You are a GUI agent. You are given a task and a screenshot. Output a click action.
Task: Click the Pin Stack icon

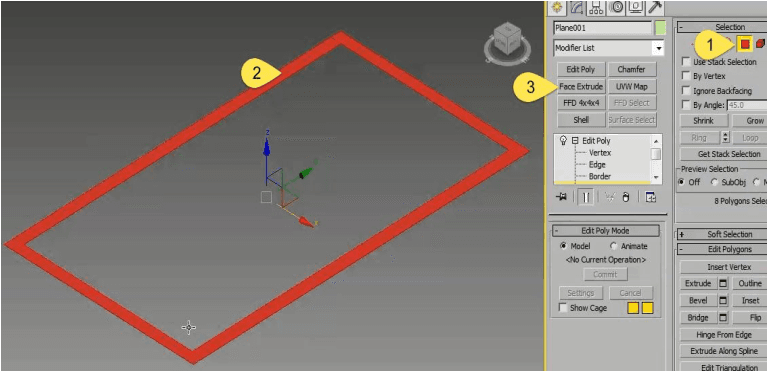561,197
